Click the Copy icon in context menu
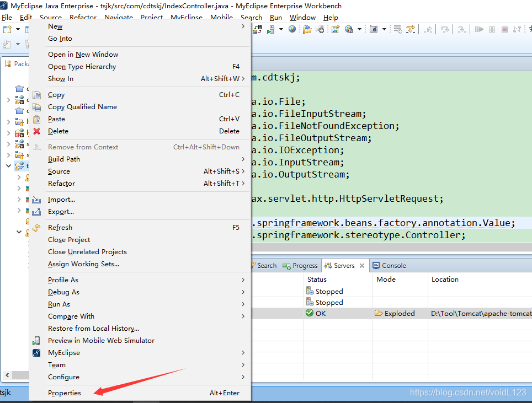 tap(36, 95)
